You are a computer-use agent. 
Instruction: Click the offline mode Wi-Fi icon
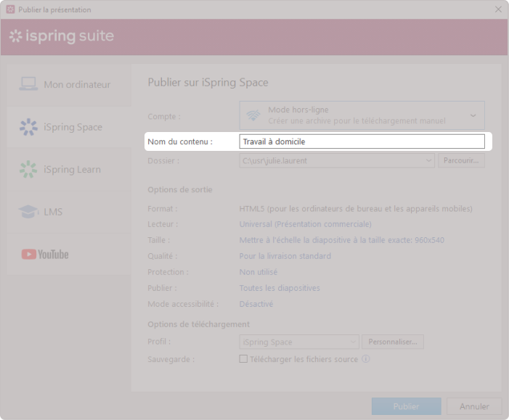[x=253, y=115]
